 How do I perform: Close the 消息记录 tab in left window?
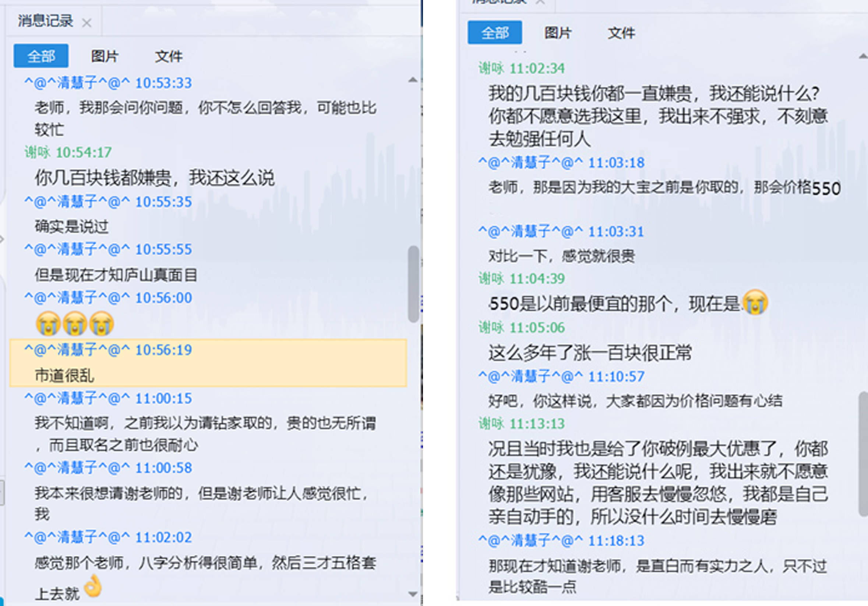tap(87, 23)
